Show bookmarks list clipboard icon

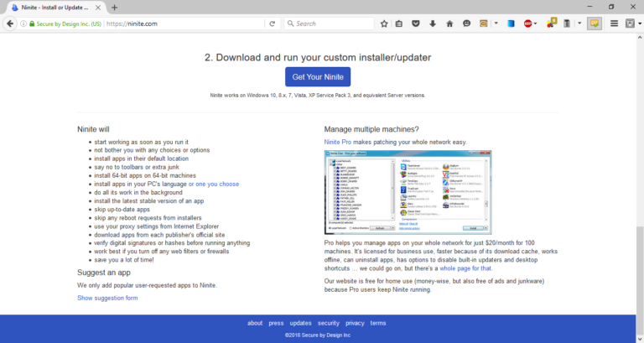[399, 23]
